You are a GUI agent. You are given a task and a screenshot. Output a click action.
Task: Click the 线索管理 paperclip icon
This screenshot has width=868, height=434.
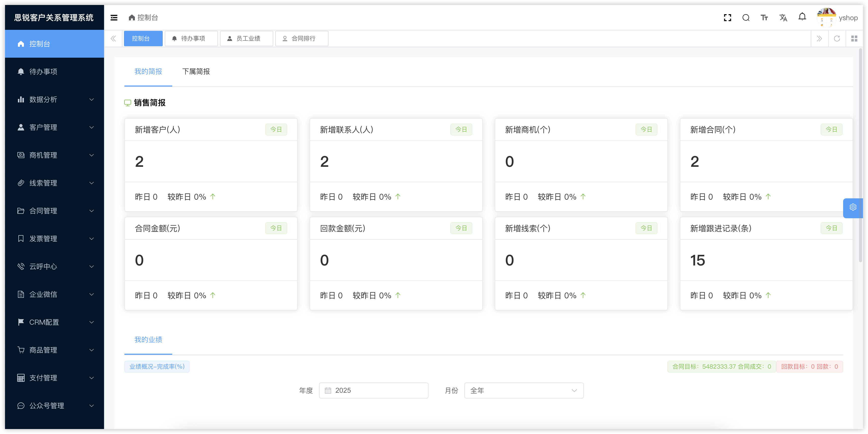(21, 183)
